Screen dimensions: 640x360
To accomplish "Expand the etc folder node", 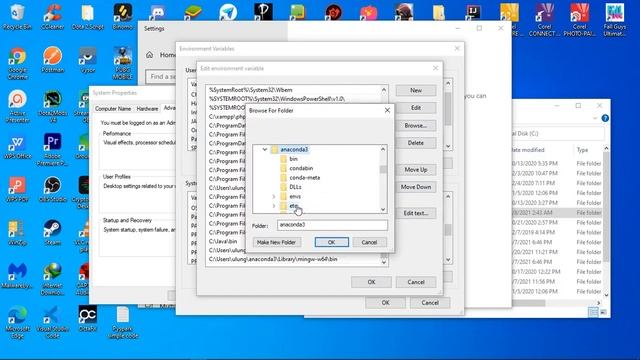I will [273, 206].
